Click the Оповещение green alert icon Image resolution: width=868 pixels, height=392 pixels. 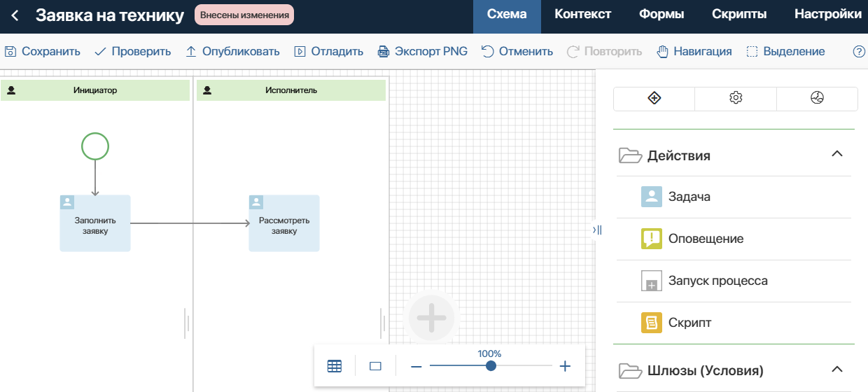(x=652, y=239)
